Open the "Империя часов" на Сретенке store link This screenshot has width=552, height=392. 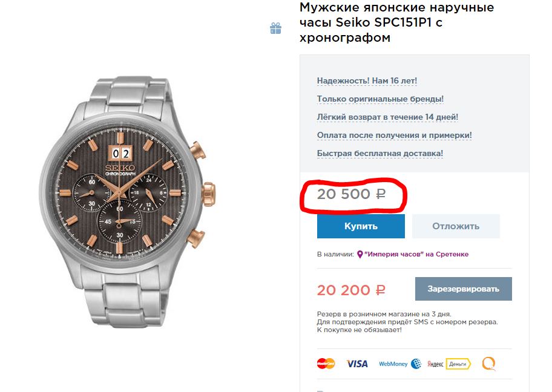pos(416,255)
